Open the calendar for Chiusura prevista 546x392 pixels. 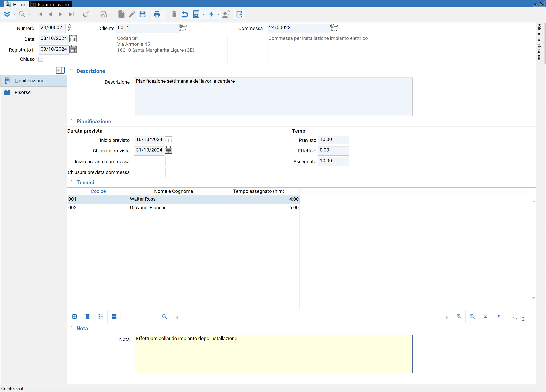[169, 151]
